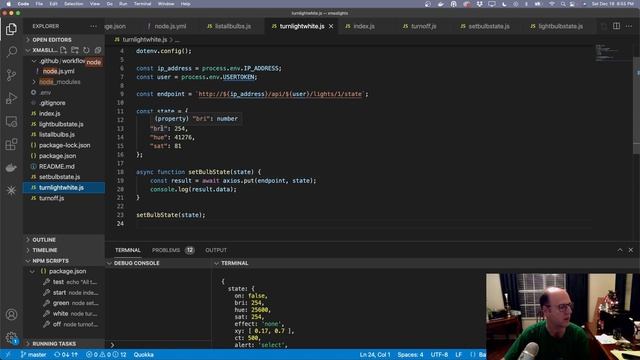Screen dimensions: 640x360
Task: Expand the Running Tasks section
Action: point(64,344)
